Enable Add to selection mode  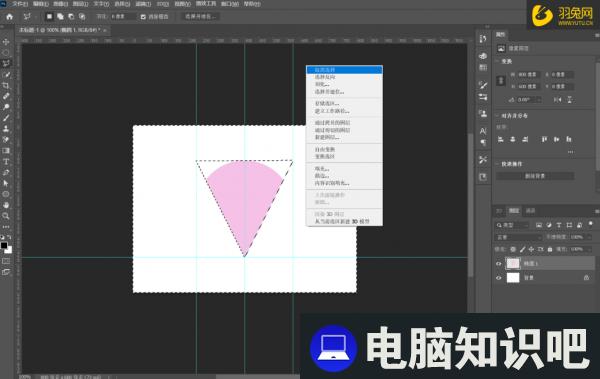[60, 16]
